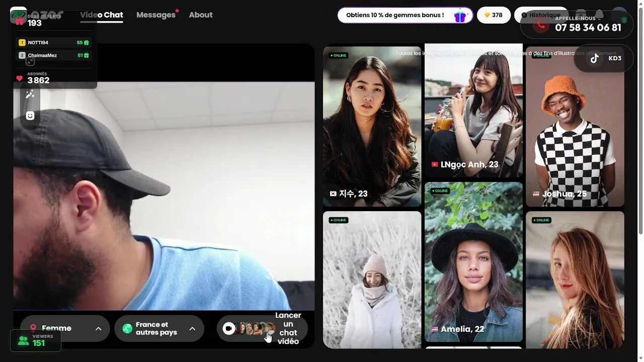Expand the Femme gender dropdown
The image size is (644, 362).
(x=65, y=328)
